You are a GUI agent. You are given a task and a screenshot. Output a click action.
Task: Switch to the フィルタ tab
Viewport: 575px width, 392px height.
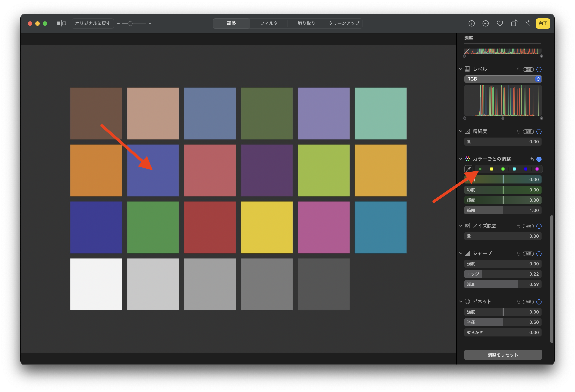[269, 24]
